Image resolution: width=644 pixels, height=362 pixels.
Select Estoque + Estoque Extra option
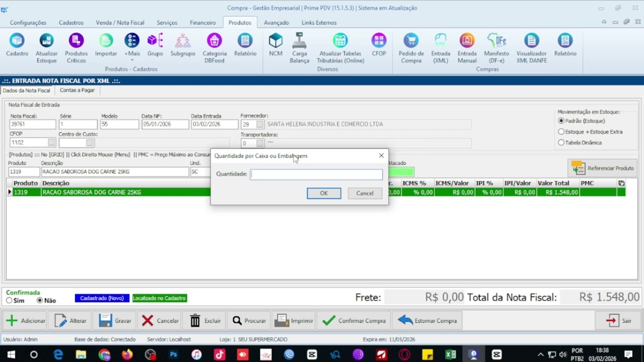pyautogui.click(x=590, y=132)
